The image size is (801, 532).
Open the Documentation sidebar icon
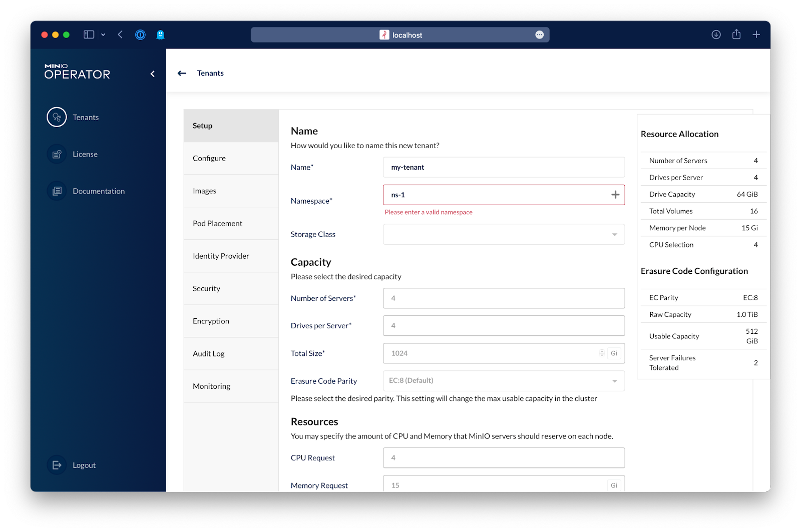57,191
